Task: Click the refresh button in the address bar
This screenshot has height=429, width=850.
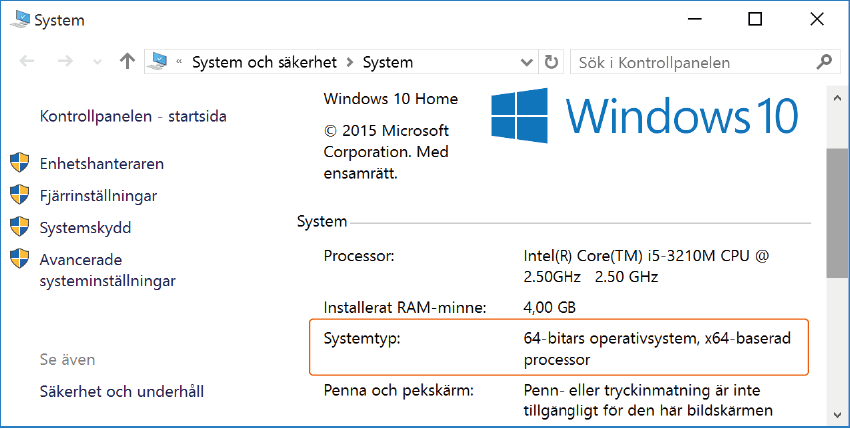Action: pos(551,62)
